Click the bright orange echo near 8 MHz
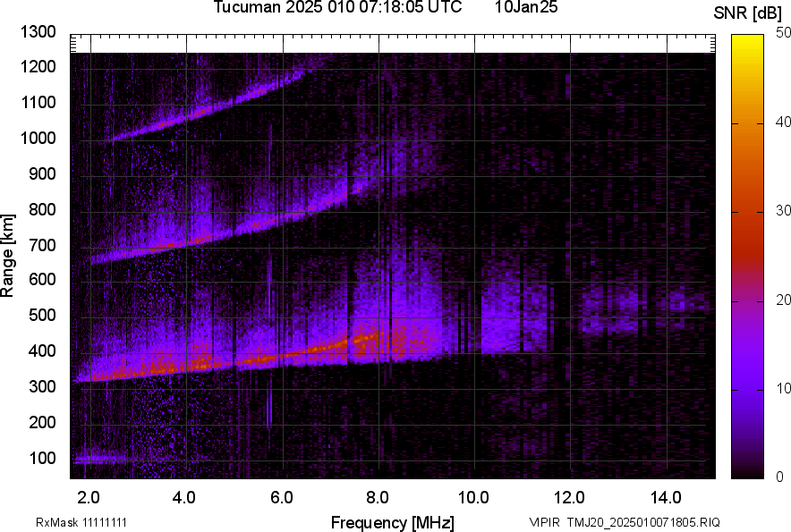The height and width of the screenshot is (532, 791). click(x=367, y=339)
